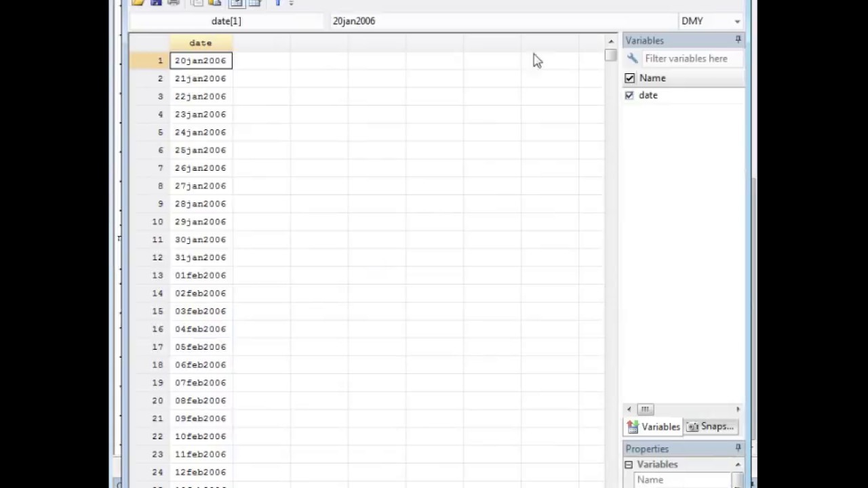This screenshot has height=488, width=868.
Task: Select cell 04feb2006
Action: [201, 329]
